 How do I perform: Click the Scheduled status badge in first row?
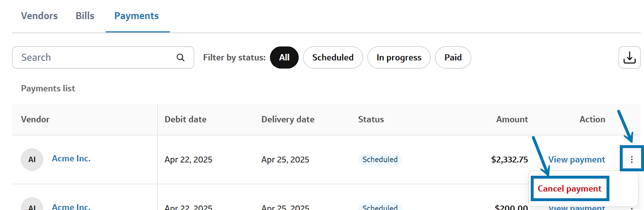click(x=380, y=160)
